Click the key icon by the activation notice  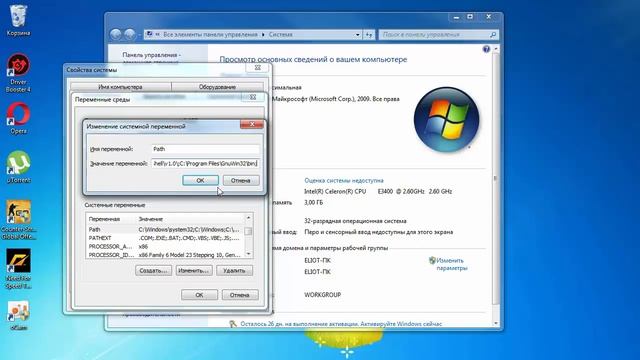(x=233, y=324)
